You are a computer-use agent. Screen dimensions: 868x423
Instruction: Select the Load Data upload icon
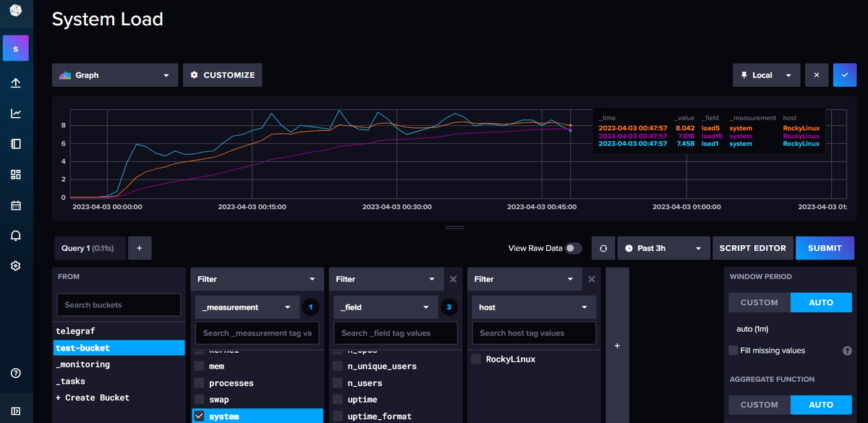[x=15, y=82]
